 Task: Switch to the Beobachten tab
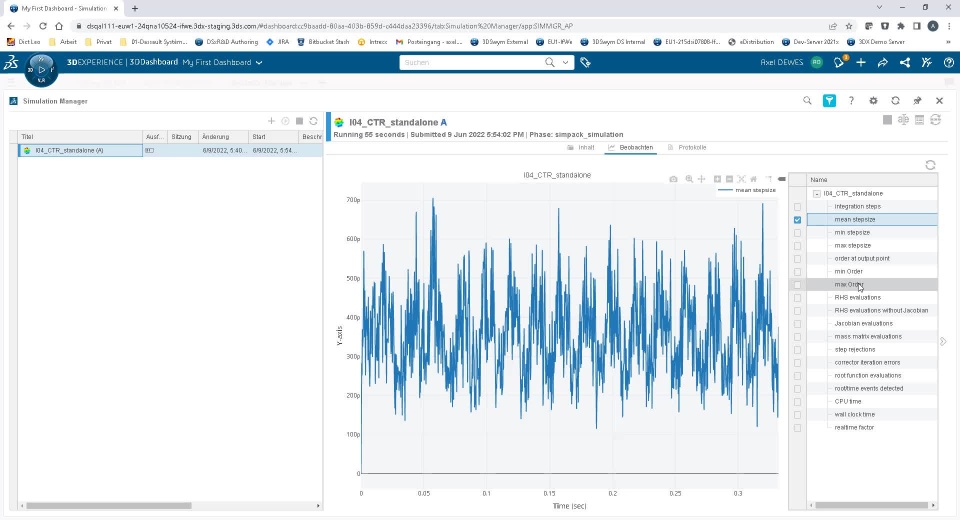[631, 148]
